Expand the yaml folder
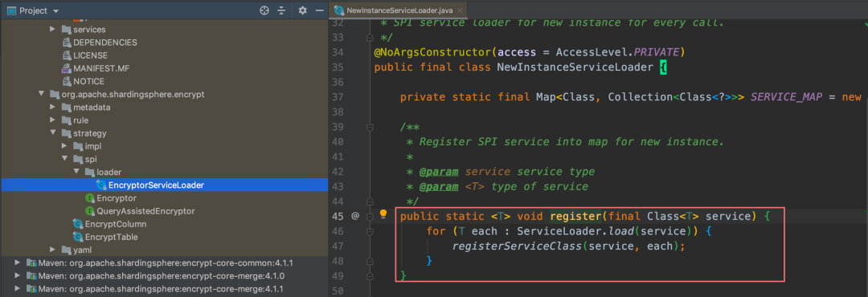The image size is (868, 297). pyautogui.click(x=52, y=250)
